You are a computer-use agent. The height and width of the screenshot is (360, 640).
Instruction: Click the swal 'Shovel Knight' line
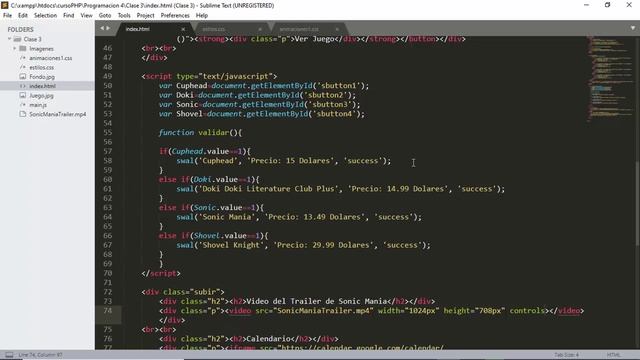pyautogui.click(x=303, y=245)
